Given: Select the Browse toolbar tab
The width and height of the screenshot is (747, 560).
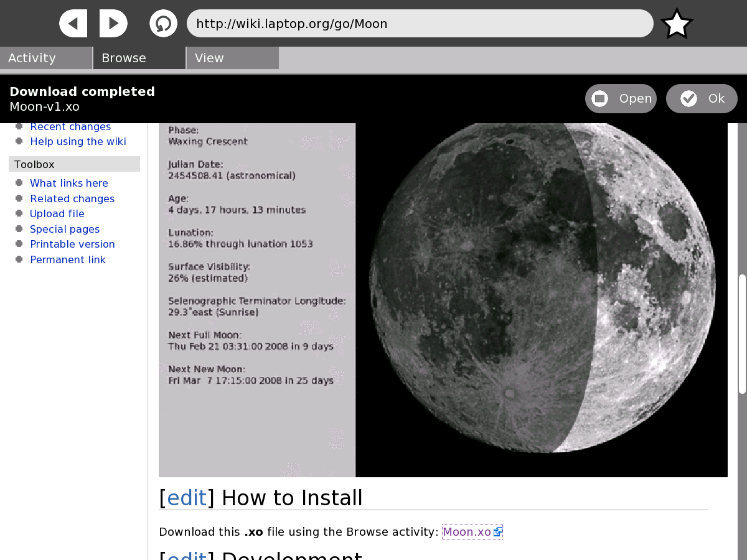Looking at the screenshot, I should (x=139, y=58).
